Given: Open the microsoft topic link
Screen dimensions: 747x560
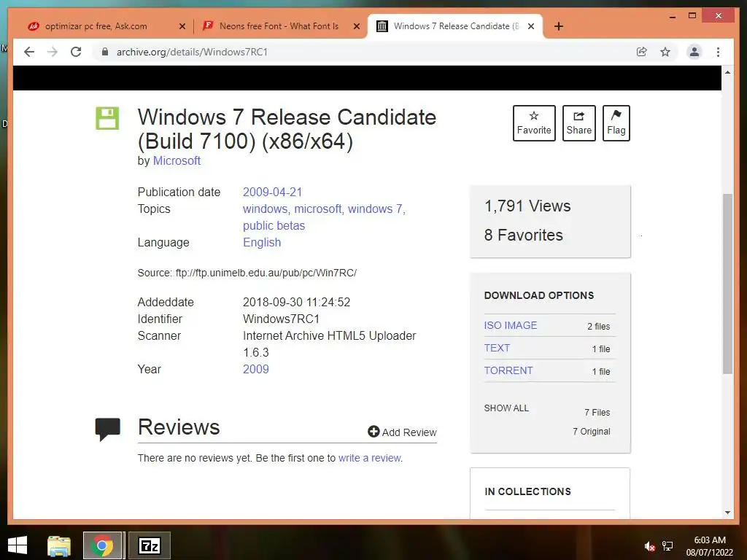Looking at the screenshot, I should [318, 209].
